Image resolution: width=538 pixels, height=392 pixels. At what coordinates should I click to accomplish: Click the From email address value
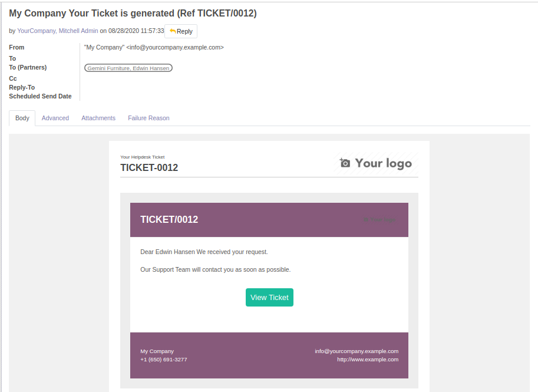154,47
